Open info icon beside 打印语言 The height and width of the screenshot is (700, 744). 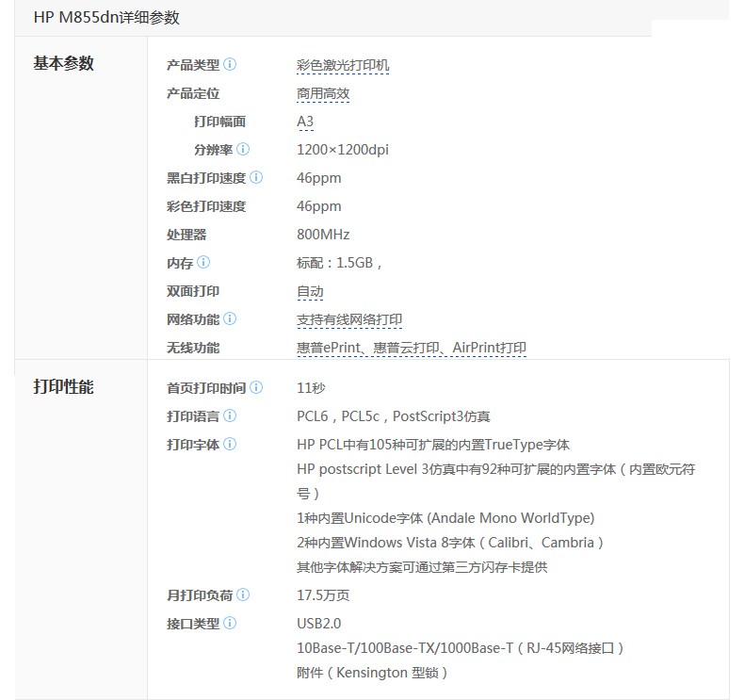[230, 415]
